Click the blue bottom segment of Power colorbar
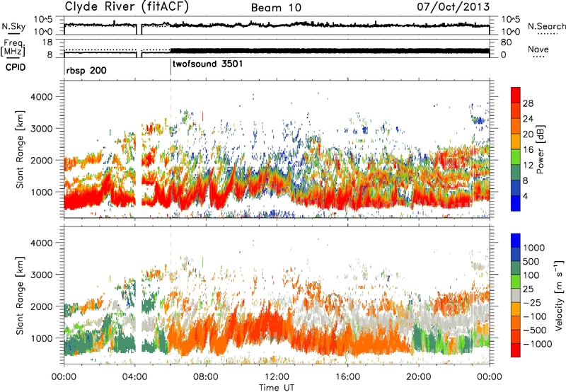Screen dimensions: 566x392 tap(516, 203)
